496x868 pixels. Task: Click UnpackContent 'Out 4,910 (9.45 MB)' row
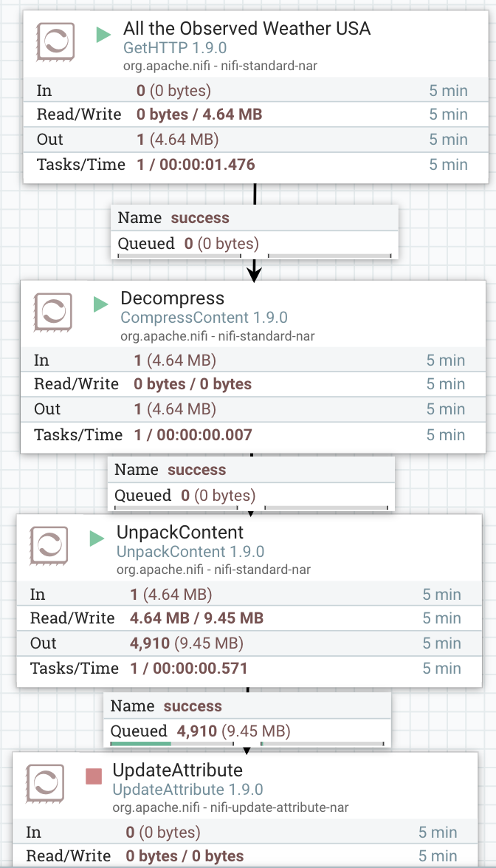coord(249,643)
